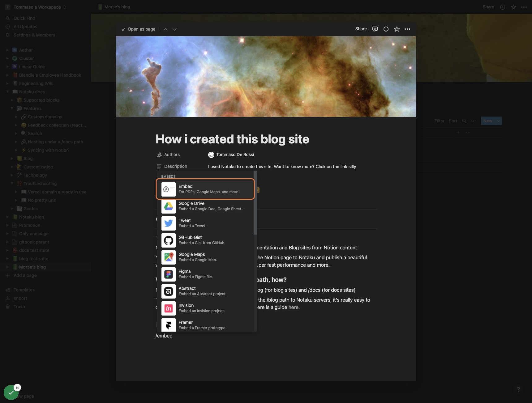Viewport: 532px width, 403px height.
Task: Open modal's three-dot more menu
Action: point(407,29)
